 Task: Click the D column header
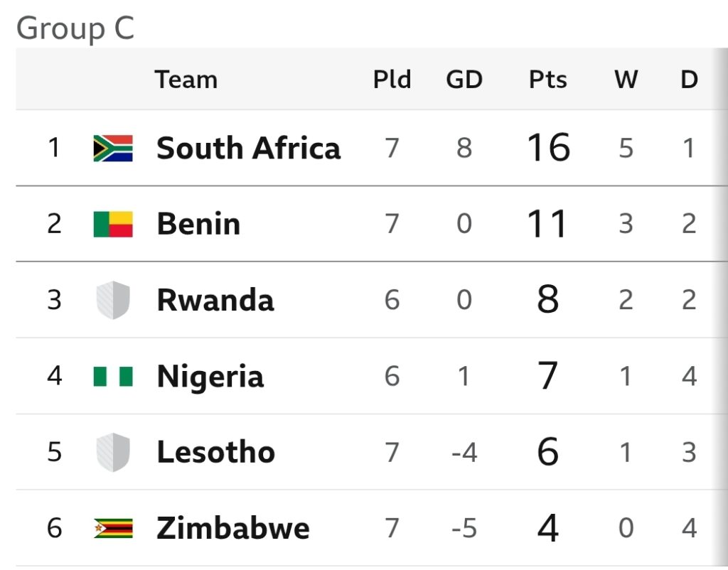coord(690,80)
